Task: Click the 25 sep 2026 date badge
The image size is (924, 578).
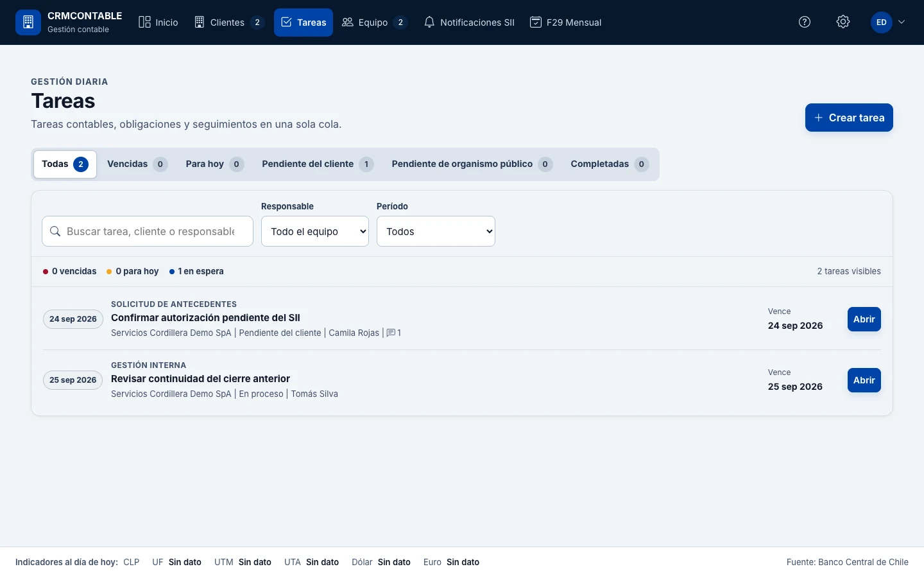Action: pyautogui.click(x=73, y=380)
